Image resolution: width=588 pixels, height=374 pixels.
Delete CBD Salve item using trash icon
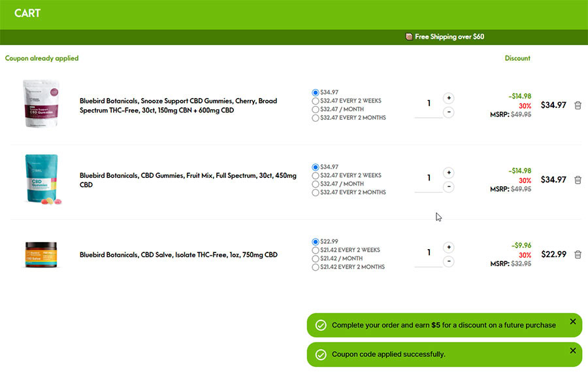(x=578, y=255)
